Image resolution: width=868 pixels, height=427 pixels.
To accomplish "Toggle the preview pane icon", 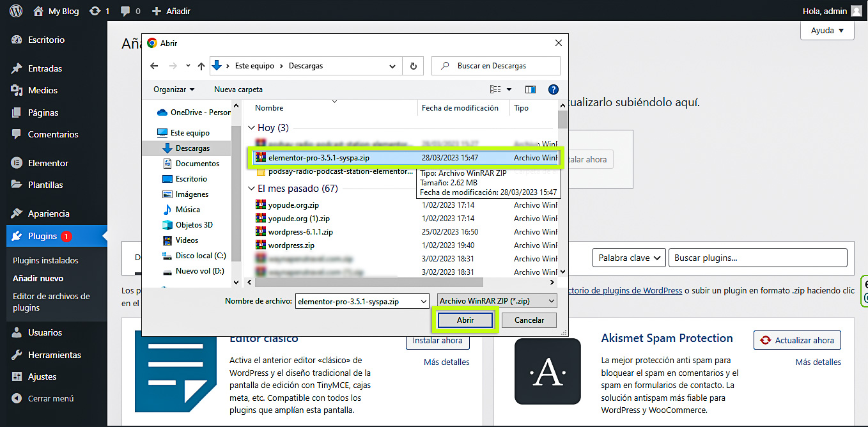I will [x=530, y=89].
